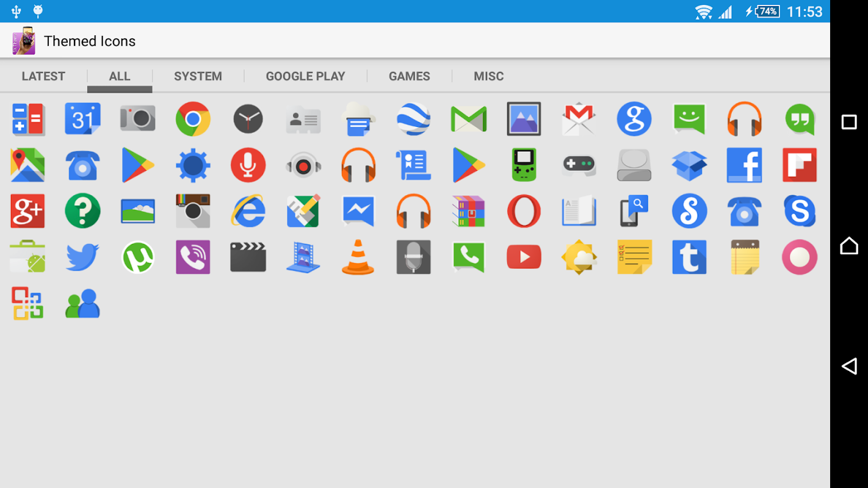Screen dimensions: 868x488
Task: Select the Facebook Messenger icon
Action: pyautogui.click(x=358, y=211)
